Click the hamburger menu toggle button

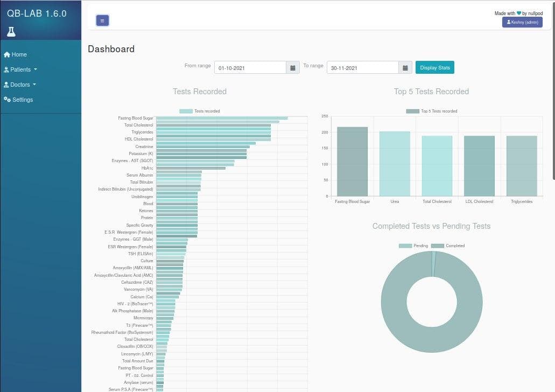102,20
